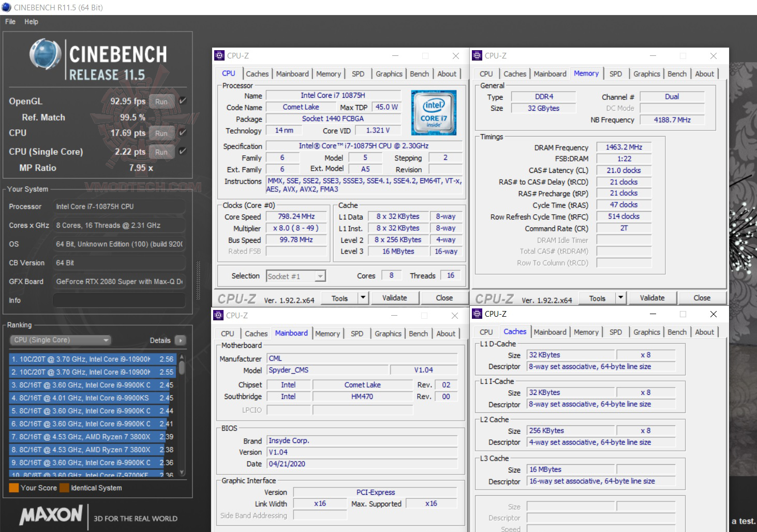
Task: Click the Cinebench app icon in title bar
Action: coord(6,7)
